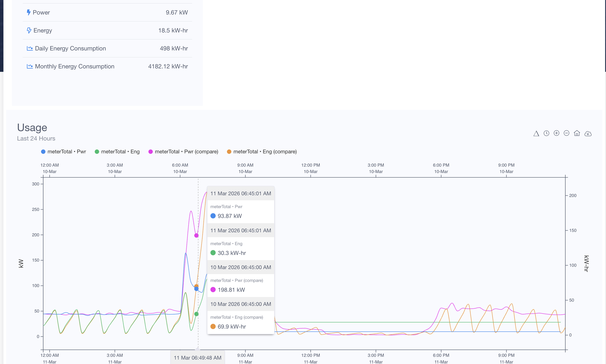Click the green Eng marker on chart
The height and width of the screenshot is (364, 606).
point(196,314)
